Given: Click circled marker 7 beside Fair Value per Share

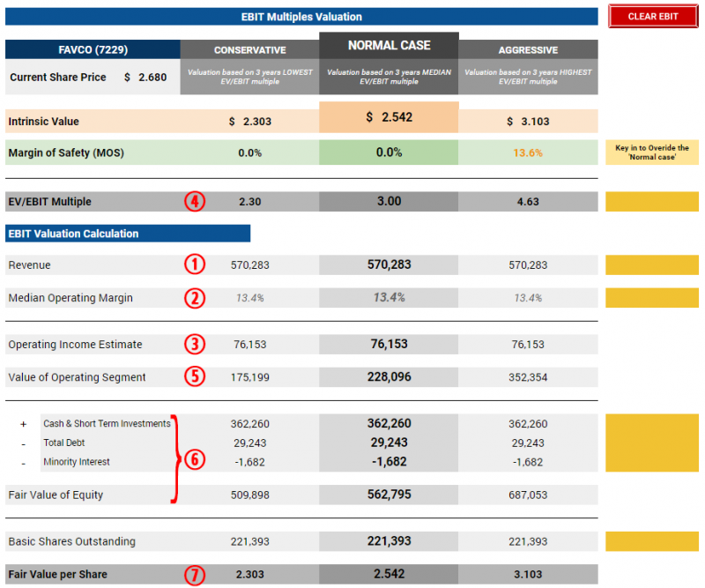Looking at the screenshot, I should [x=196, y=574].
